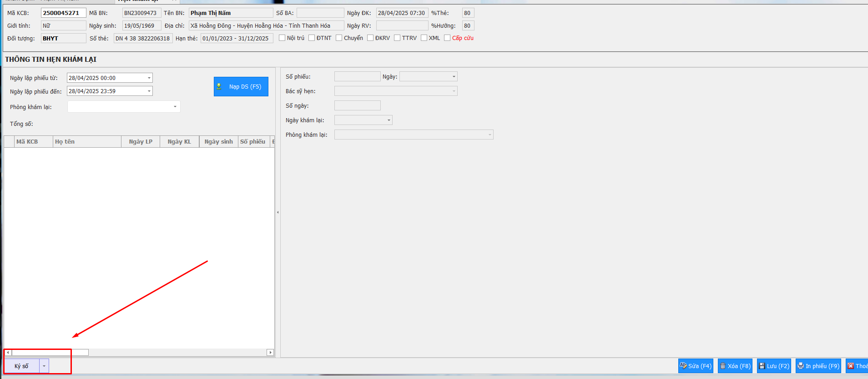This screenshot has width=868, height=379.
Task: Click the horizontal scrollbar track under list
Action: point(177,352)
